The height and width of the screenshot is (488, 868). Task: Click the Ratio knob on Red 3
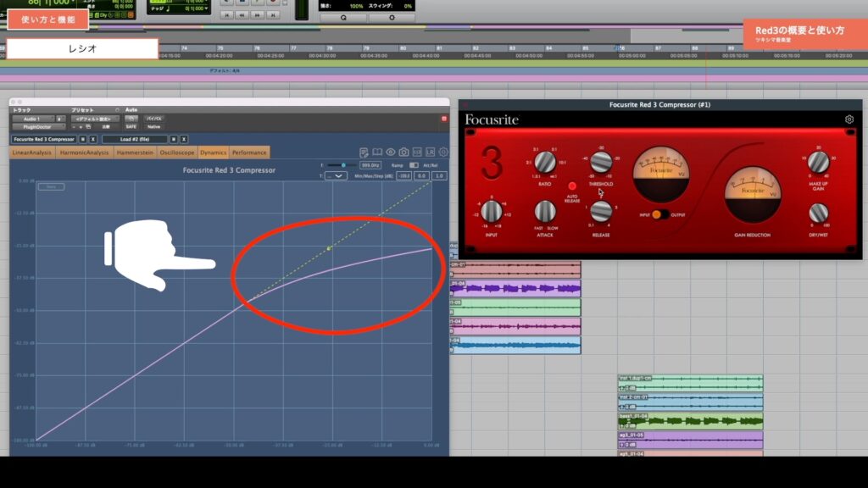pyautogui.click(x=545, y=162)
